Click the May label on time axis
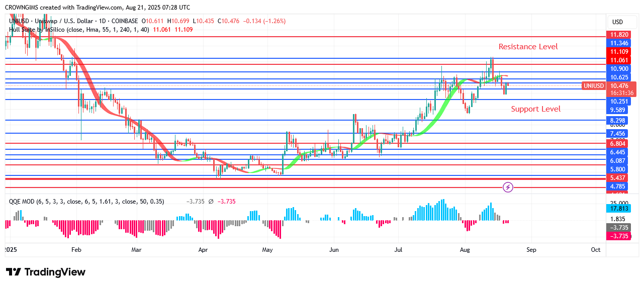 [267, 250]
